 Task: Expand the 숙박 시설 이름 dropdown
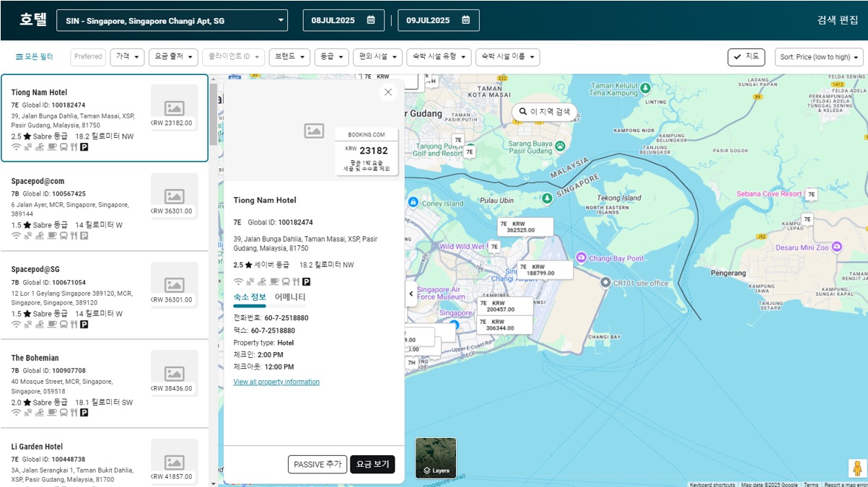tap(508, 57)
